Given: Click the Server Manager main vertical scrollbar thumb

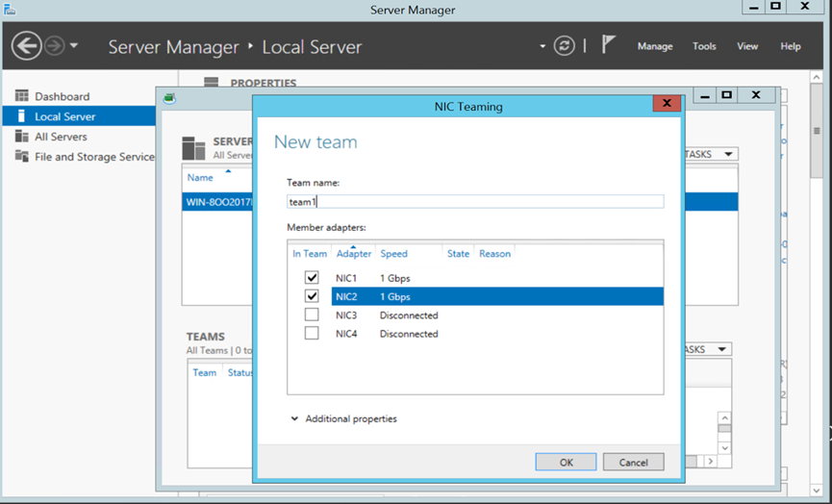Looking at the screenshot, I should (817, 131).
